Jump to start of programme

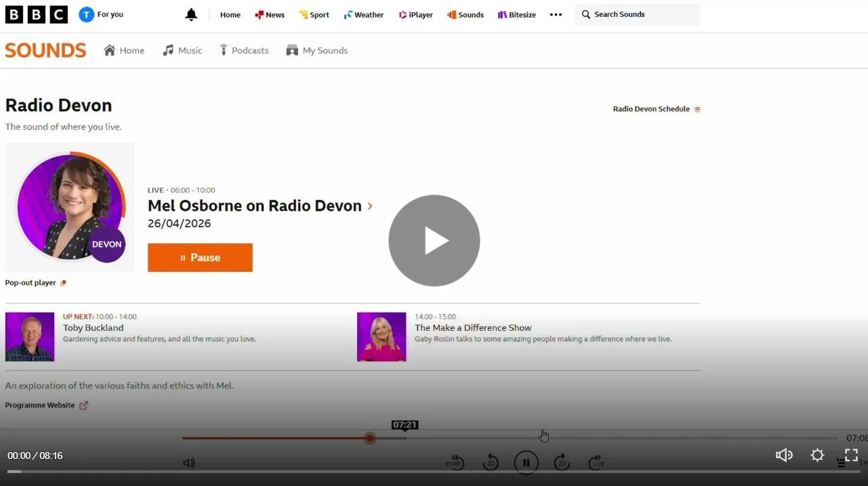tap(455, 463)
